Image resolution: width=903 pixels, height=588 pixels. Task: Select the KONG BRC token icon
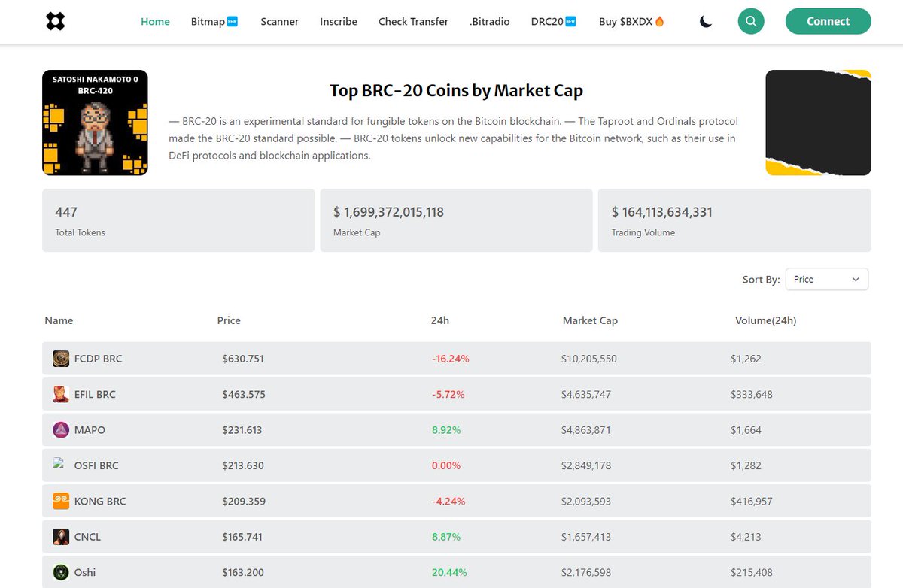click(61, 501)
